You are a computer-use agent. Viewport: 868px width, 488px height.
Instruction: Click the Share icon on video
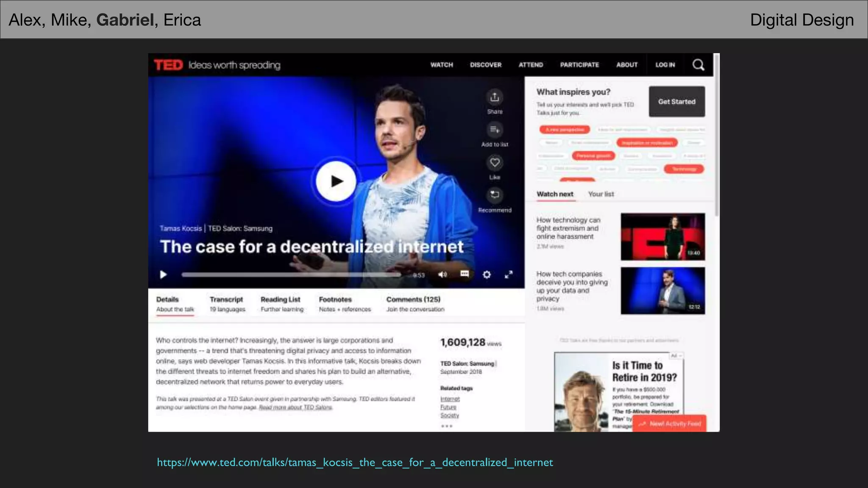495,97
